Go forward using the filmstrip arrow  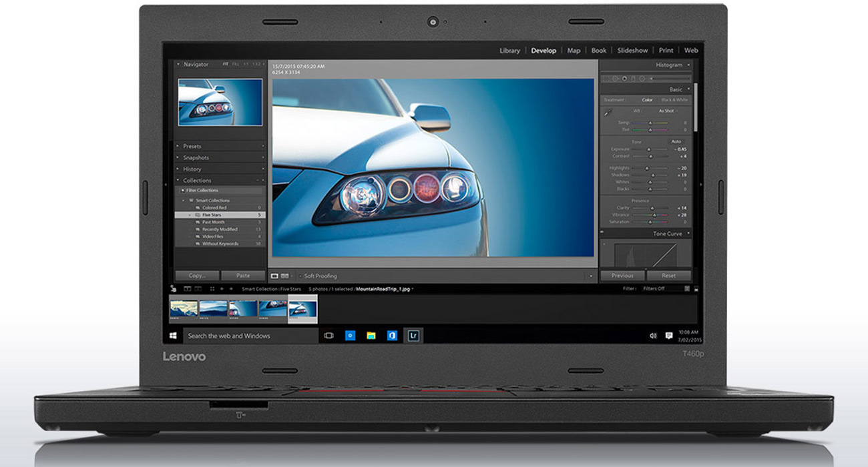(231, 288)
